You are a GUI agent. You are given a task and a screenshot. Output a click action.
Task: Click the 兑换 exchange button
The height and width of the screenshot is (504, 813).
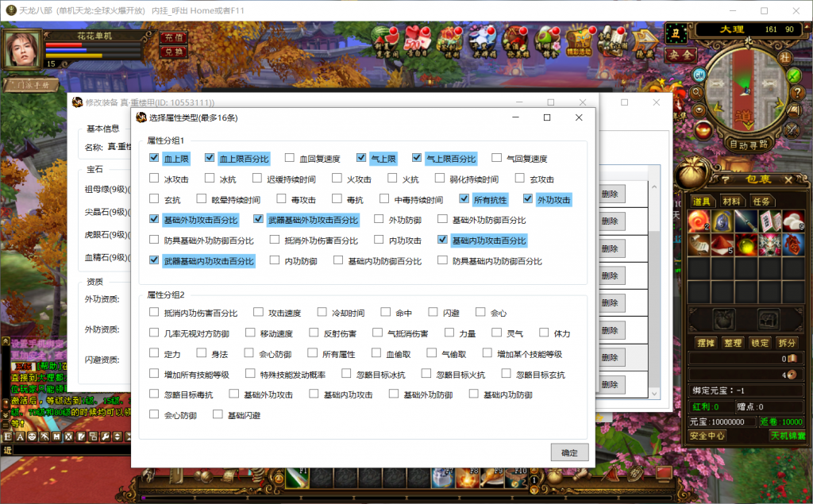coord(174,52)
